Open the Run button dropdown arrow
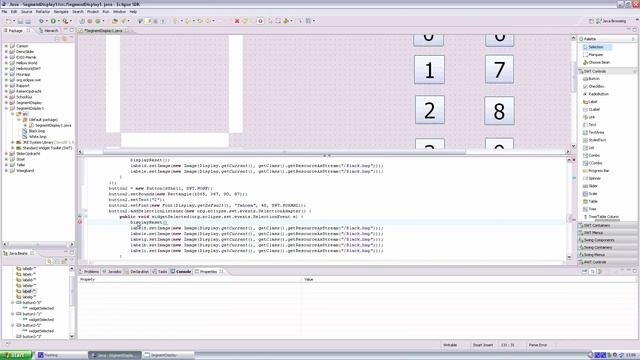The height and width of the screenshot is (360, 640). [58, 21]
